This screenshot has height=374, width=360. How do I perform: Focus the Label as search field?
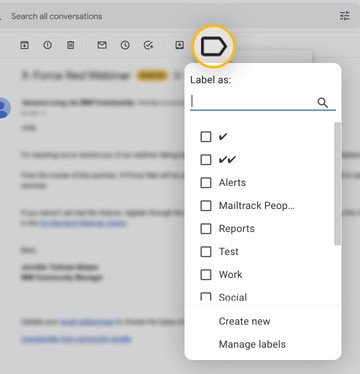[x=253, y=102]
